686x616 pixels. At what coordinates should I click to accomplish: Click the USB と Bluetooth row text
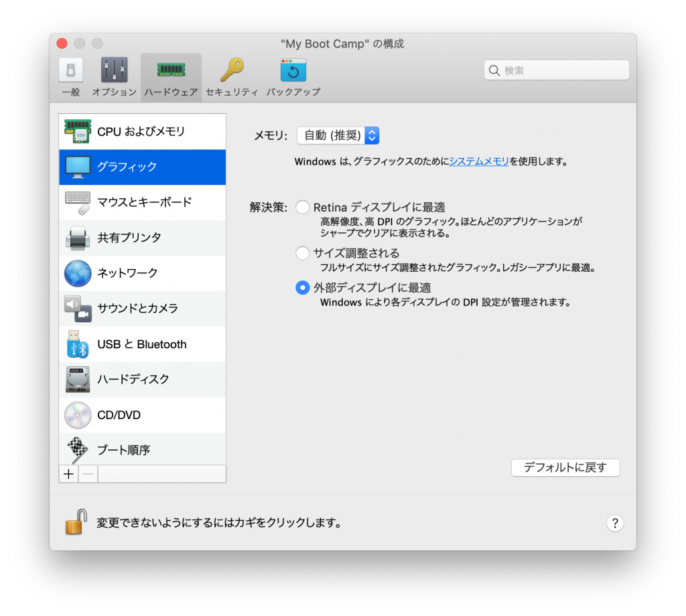tap(142, 345)
